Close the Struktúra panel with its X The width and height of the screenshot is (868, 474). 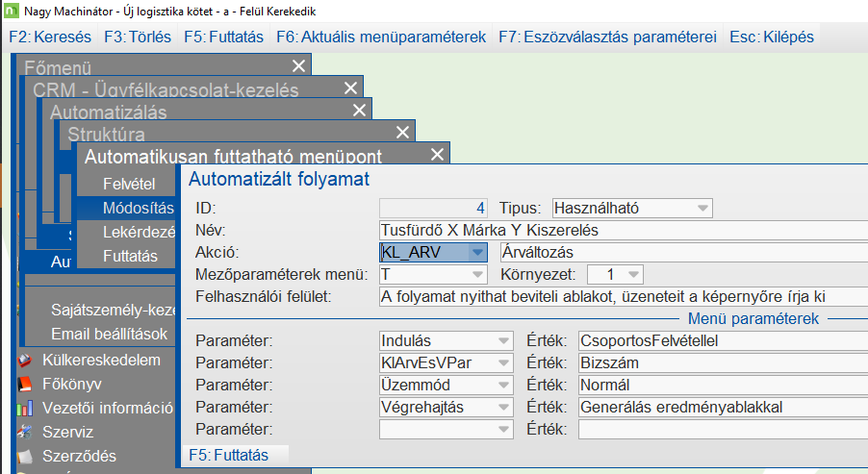[x=405, y=134]
